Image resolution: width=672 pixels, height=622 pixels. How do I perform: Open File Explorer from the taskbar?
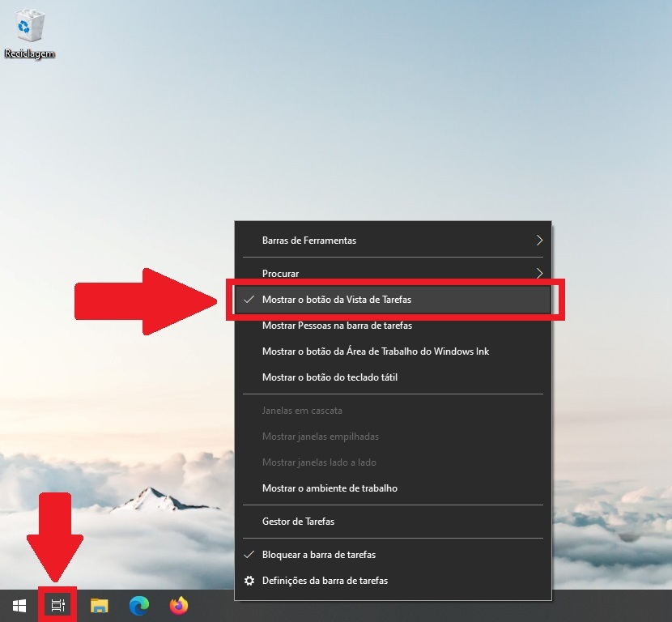pyautogui.click(x=99, y=605)
